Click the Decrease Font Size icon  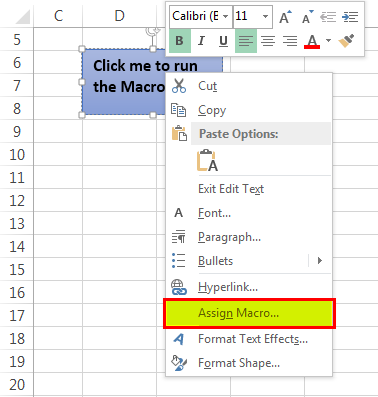pos(307,17)
